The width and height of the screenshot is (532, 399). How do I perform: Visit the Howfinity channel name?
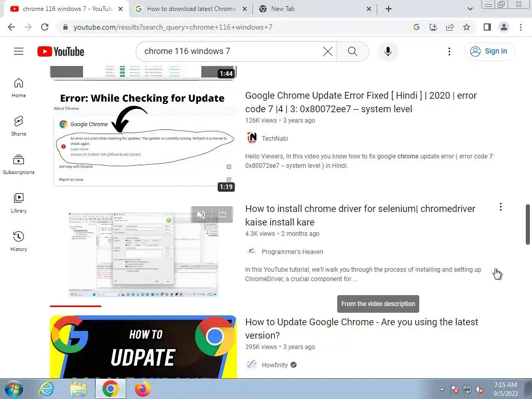coord(274,365)
